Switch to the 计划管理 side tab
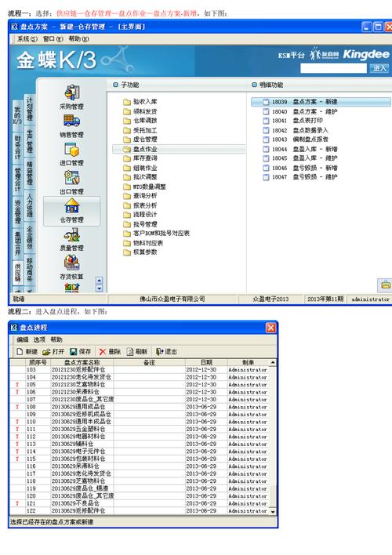This screenshot has height=555, width=392. point(29,109)
